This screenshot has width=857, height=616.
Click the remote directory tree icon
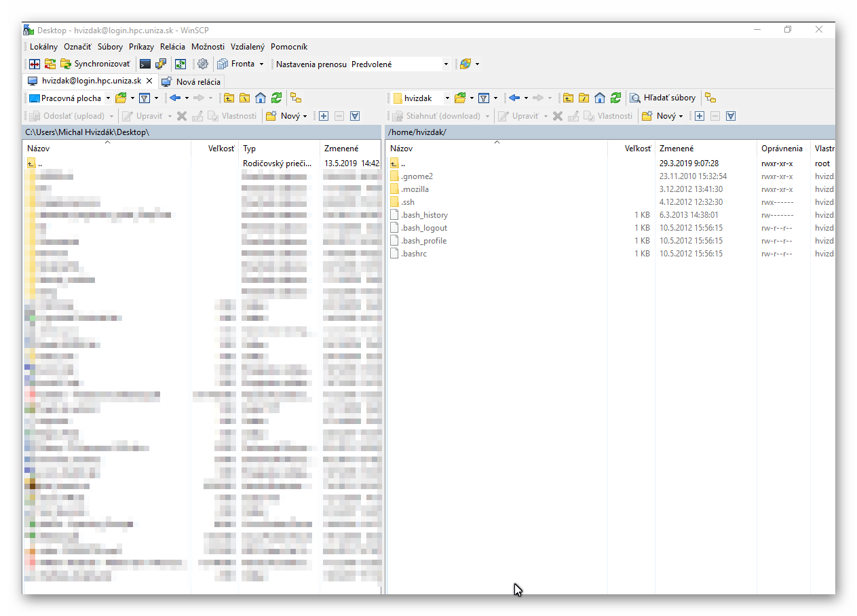click(x=710, y=98)
